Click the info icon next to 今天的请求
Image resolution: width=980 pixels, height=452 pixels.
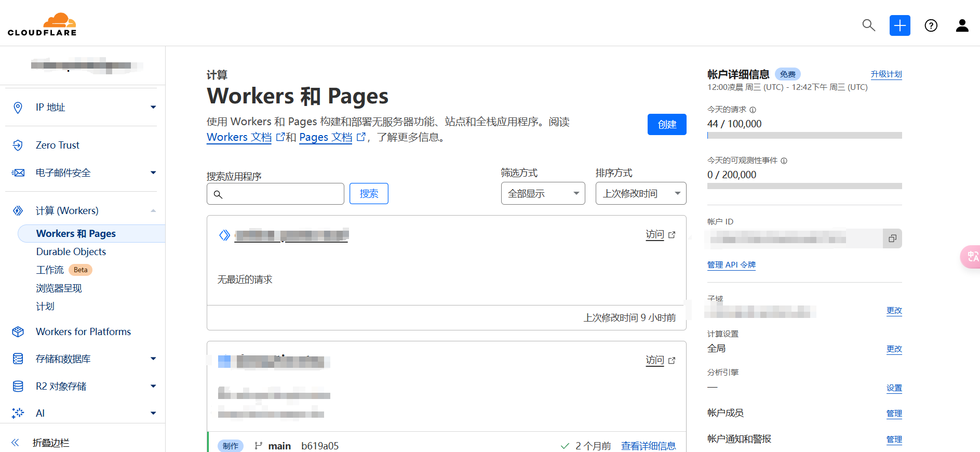click(753, 110)
